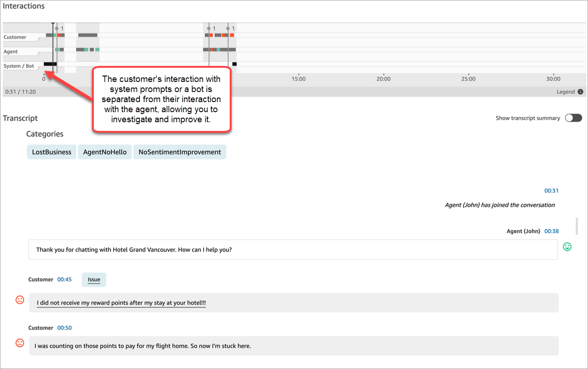Click underlined reward points issue text
This screenshot has height=369, width=588.
point(121,303)
